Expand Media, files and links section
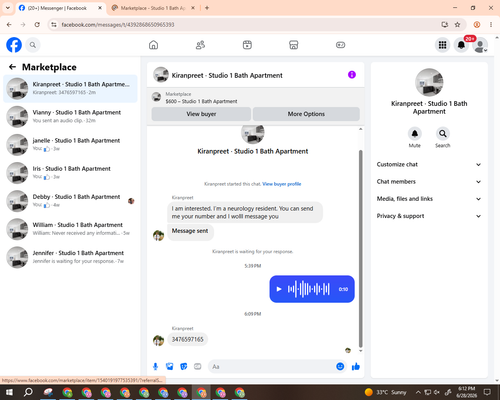Image resolution: width=500 pixels, height=400 pixels. coord(429,199)
